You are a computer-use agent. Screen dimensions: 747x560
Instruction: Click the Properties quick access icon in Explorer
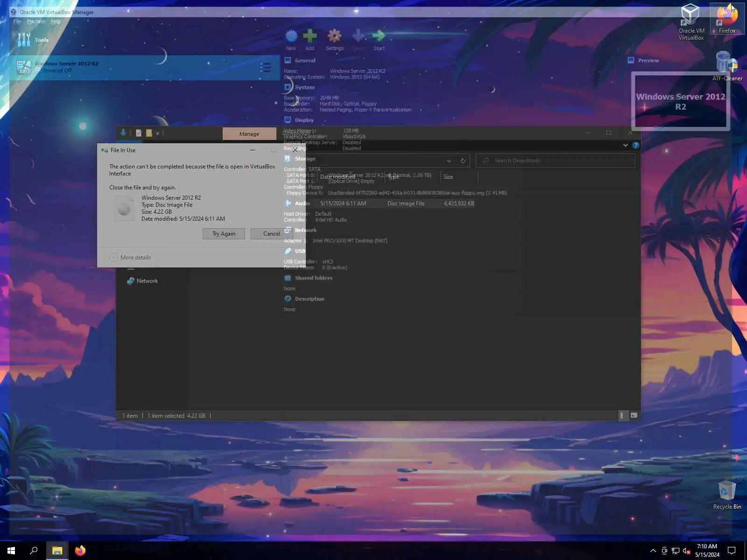click(x=139, y=133)
